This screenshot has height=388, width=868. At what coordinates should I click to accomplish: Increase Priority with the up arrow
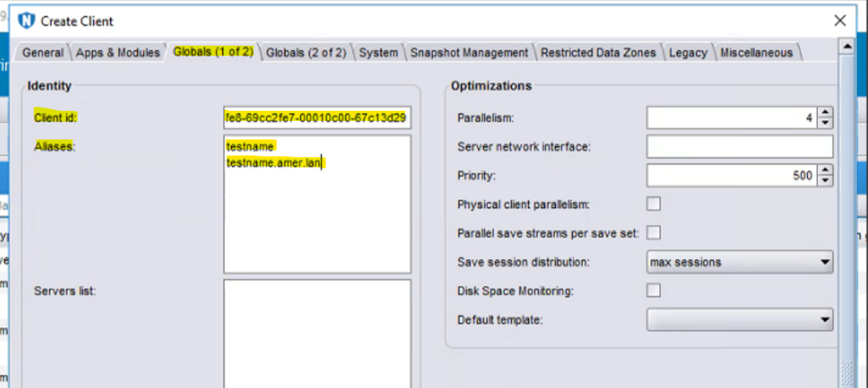coord(825,171)
